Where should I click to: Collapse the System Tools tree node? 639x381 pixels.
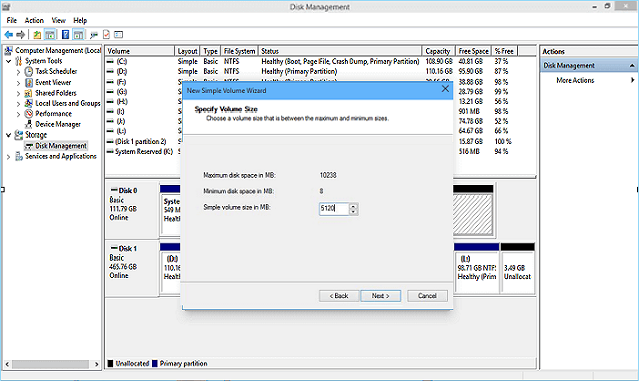click(x=9, y=61)
